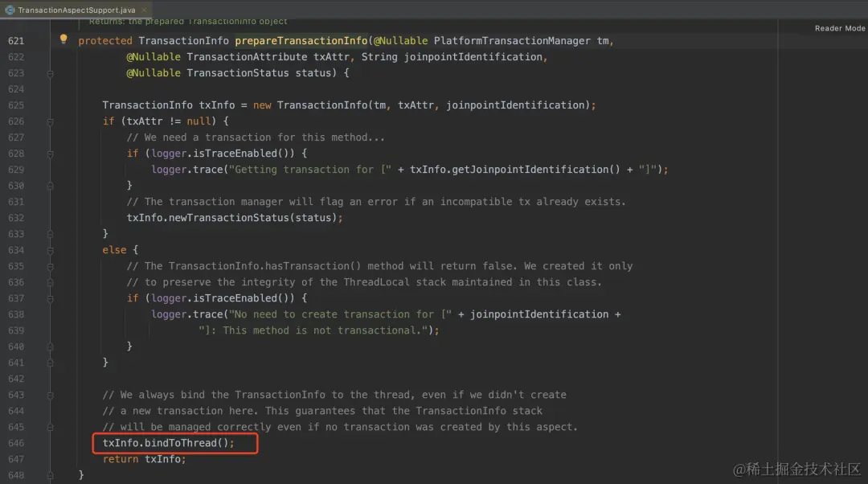Screen dimensions: 868x484
Task: Click line number 625 in the gutter
Action: [x=16, y=105]
